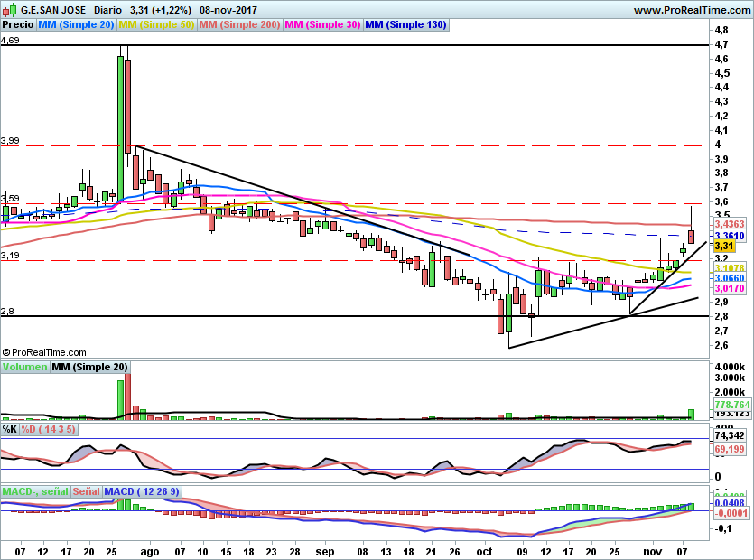This screenshot has width=754, height=560.
Task: Click the green MACD-, señal label
Action: (x=35, y=491)
